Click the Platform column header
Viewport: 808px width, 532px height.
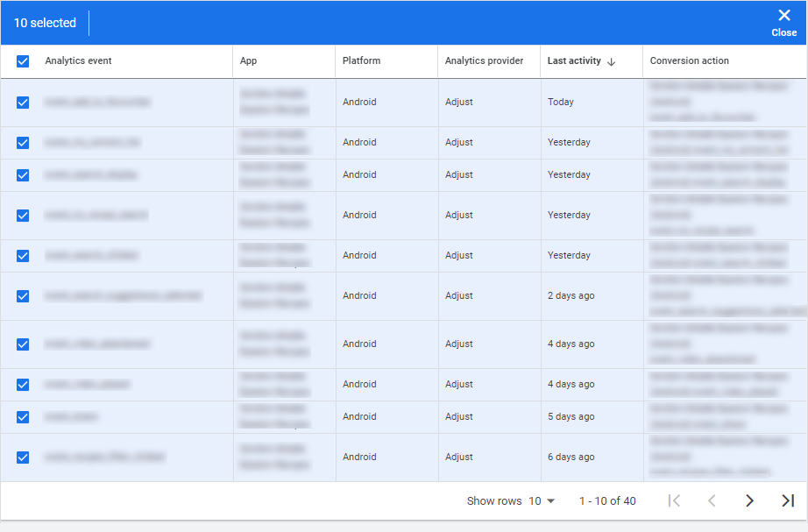359,61
